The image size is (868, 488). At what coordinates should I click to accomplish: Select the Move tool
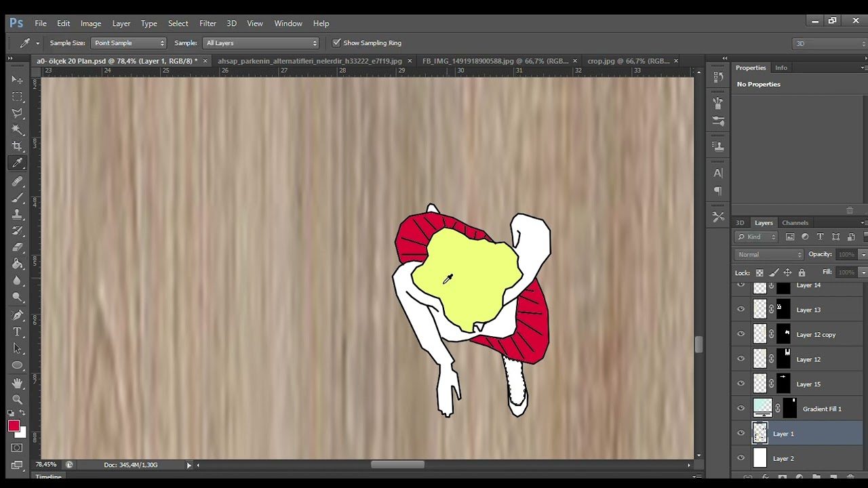(x=17, y=80)
